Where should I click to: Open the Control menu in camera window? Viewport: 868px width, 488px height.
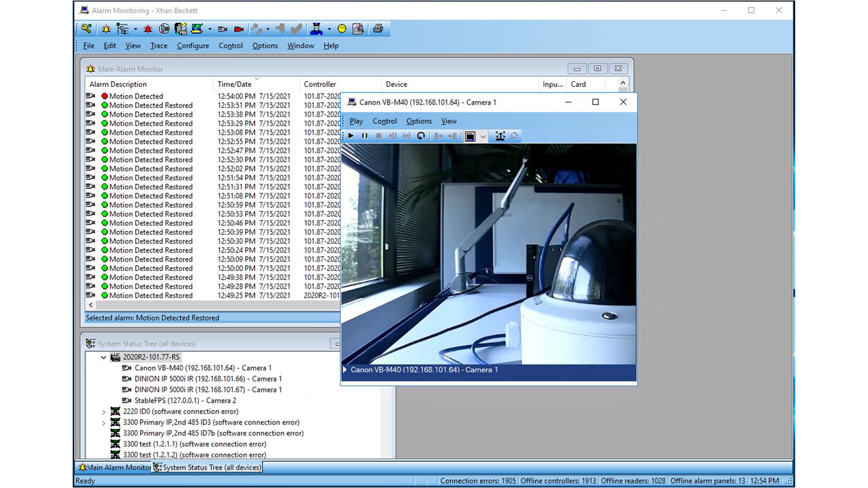pyautogui.click(x=384, y=121)
